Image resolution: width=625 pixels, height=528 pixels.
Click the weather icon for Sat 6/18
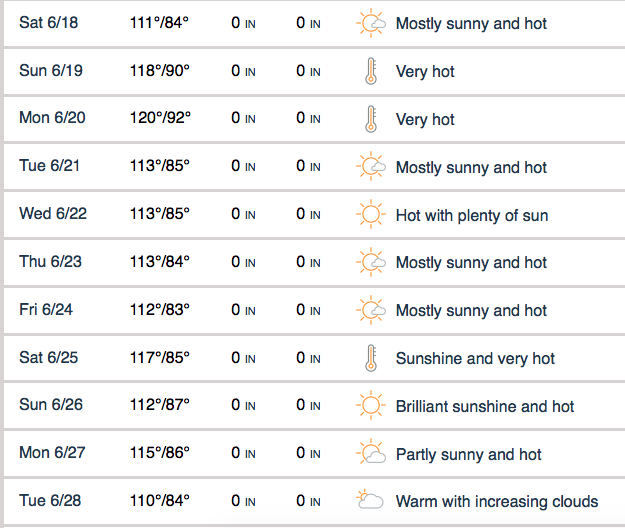tap(371, 23)
